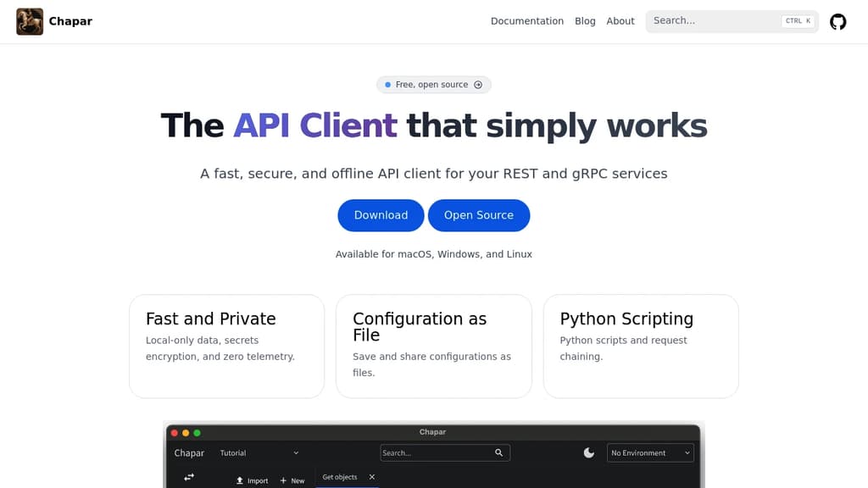868x488 pixels.
Task: Click the yellow minimize dot of Chapar window
Action: [186, 433]
